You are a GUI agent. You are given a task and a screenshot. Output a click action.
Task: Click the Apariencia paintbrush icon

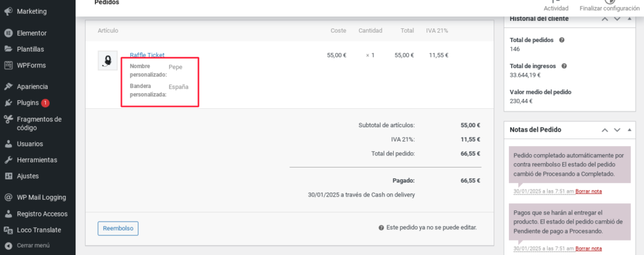pyautogui.click(x=8, y=87)
